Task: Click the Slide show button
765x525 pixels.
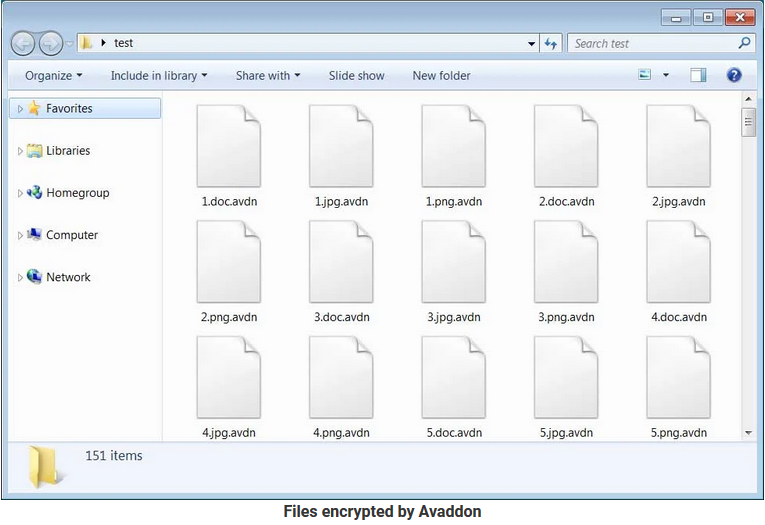Action: coord(356,76)
